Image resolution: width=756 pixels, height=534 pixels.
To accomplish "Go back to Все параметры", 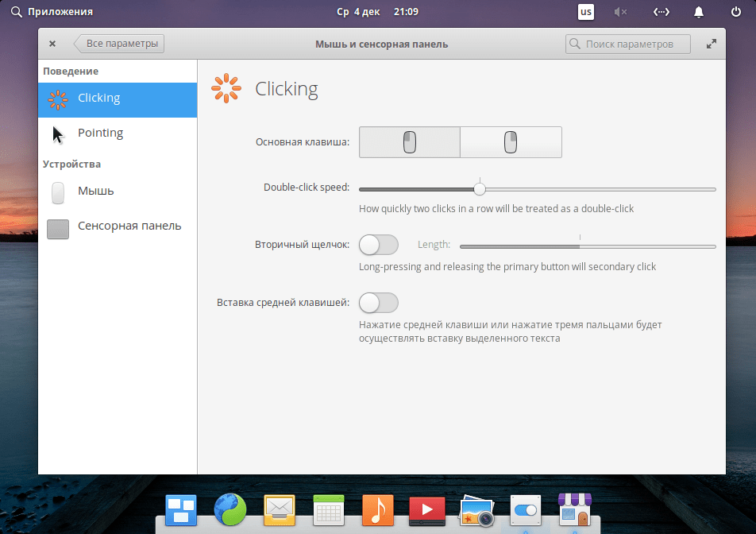I will (119, 44).
